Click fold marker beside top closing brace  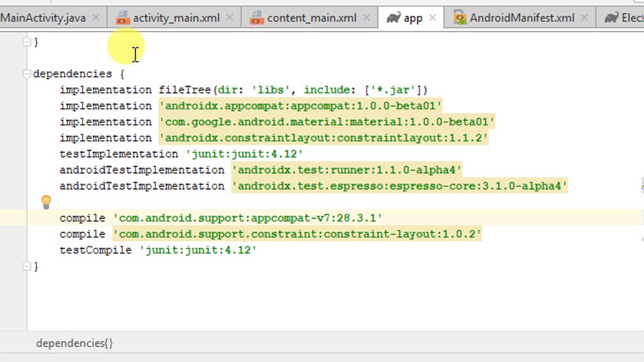pos(27,42)
